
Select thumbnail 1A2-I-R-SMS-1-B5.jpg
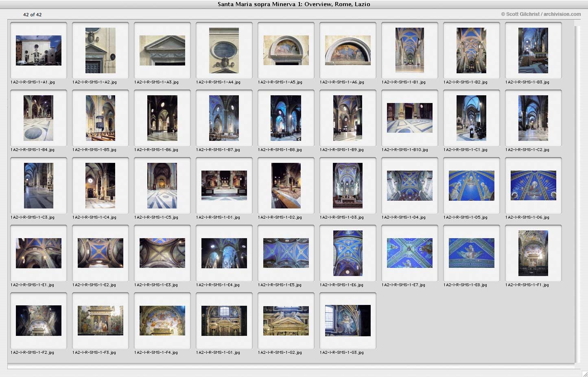[101, 118]
